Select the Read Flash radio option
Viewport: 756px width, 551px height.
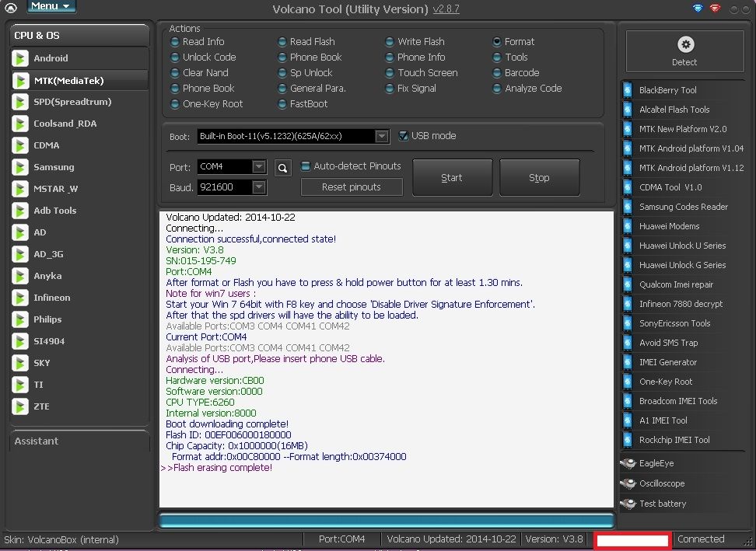point(282,42)
